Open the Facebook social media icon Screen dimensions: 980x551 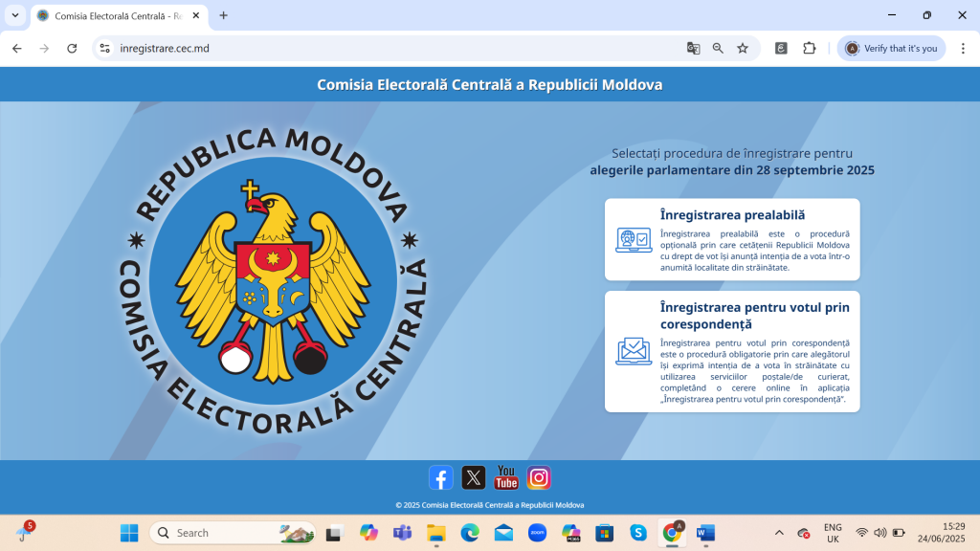[440, 478]
